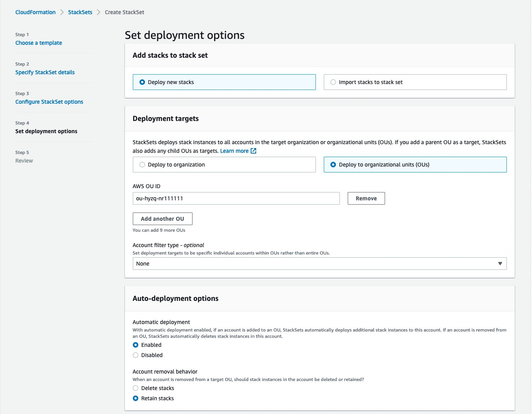Select Retain stacks removal behavior

coord(136,398)
